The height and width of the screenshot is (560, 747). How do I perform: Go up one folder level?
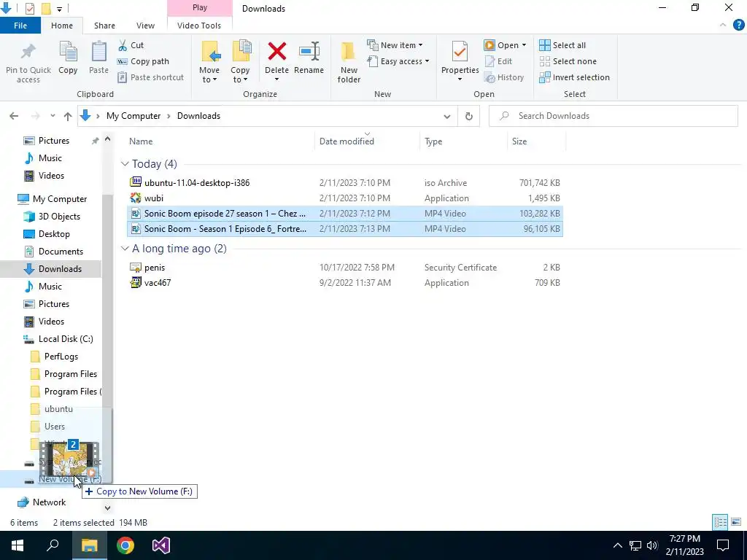(68, 116)
